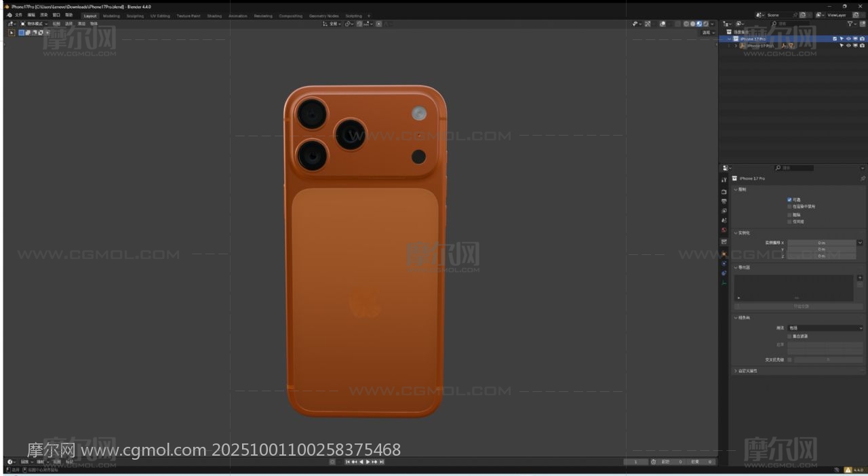868x476 pixels.
Task: Expand the 自定义属性 panel
Action: [736, 371]
